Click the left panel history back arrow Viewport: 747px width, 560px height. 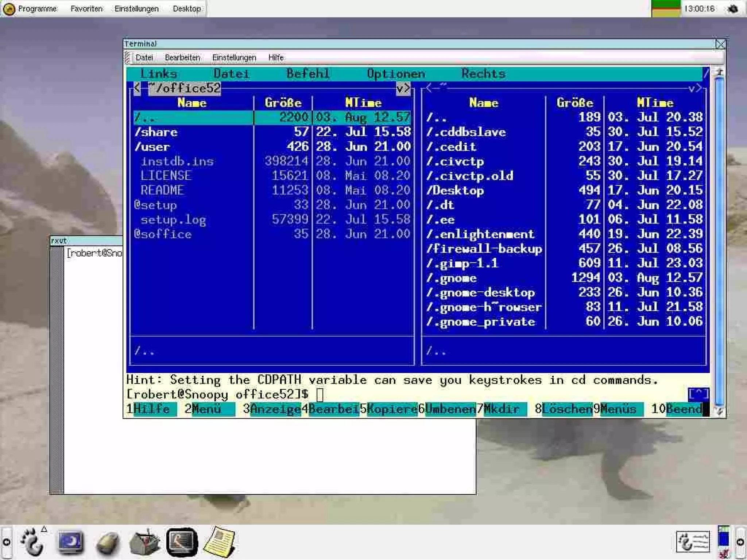coord(137,88)
